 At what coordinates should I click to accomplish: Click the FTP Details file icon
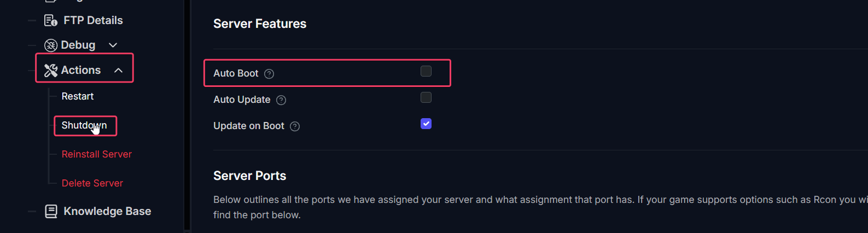click(x=51, y=20)
